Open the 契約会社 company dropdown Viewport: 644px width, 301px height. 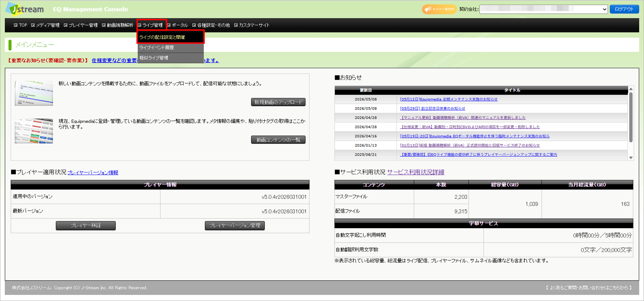(544, 9)
